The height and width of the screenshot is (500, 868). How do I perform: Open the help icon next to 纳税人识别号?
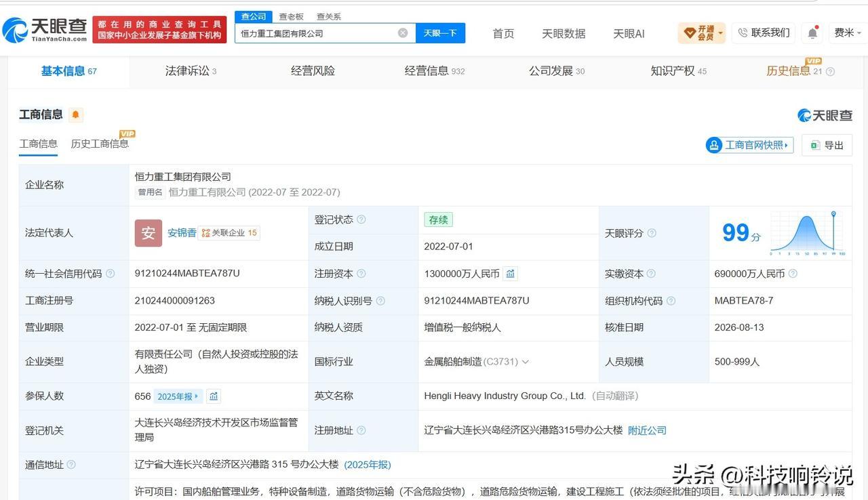pos(380,301)
